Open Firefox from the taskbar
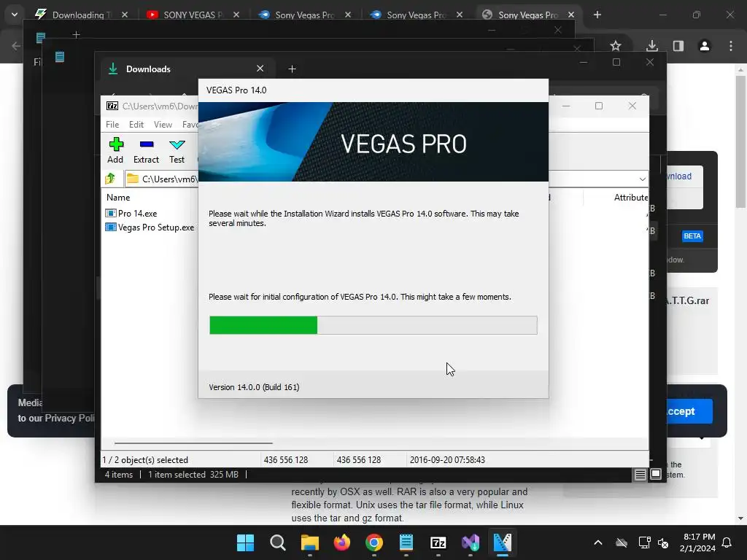Viewport: 747px width, 560px height. click(341, 542)
